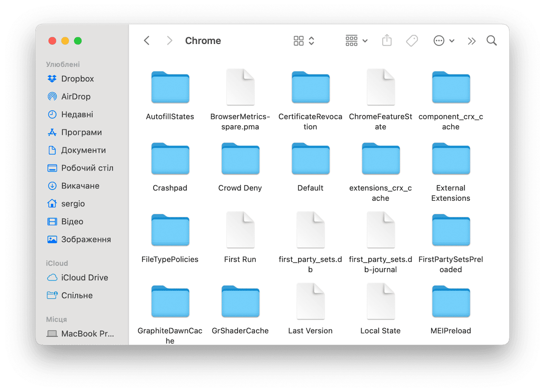Screen dimensions: 545x392
Task: Select the ChromeFeatureState file icon
Action: (x=381, y=87)
